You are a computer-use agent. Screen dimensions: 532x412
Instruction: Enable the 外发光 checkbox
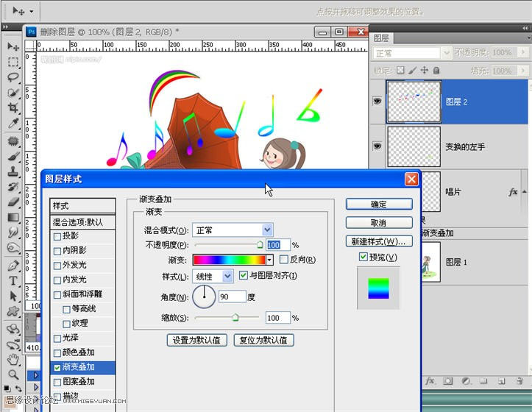(x=57, y=266)
